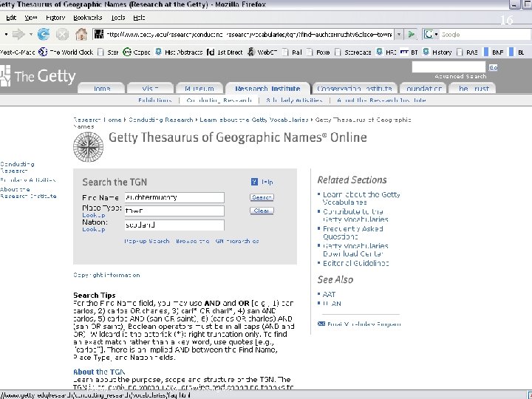Image resolution: width=532 pixels, height=399 pixels.
Task: Open the Pop-up Search link
Action: (x=146, y=241)
